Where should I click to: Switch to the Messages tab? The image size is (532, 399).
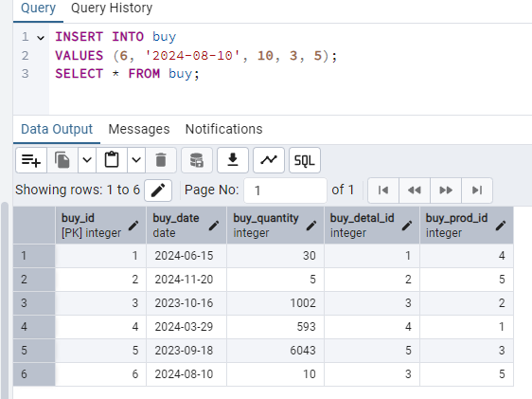pyautogui.click(x=139, y=130)
